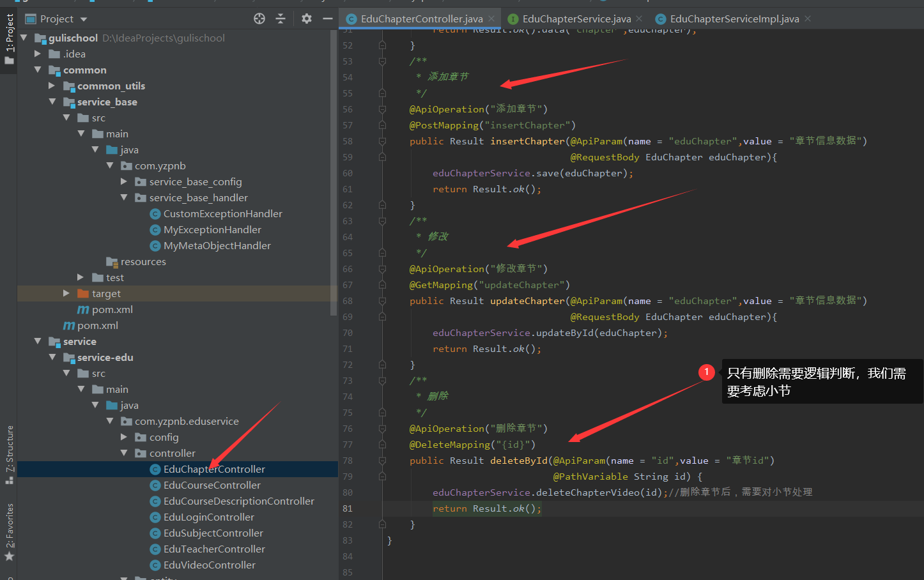Expand the .idea folder
Screen dimensions: 924x580
tap(38, 54)
